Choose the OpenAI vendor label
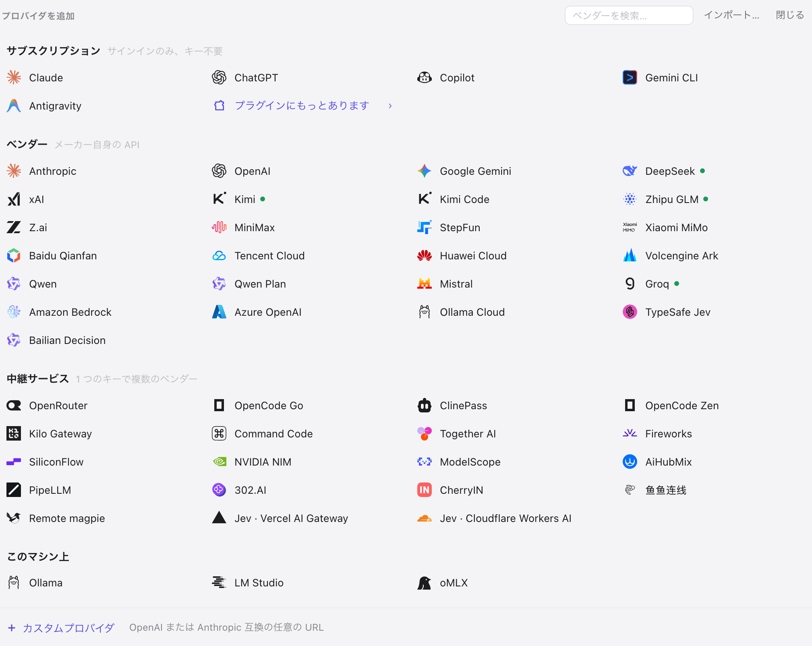Viewport: 812px width, 646px height. pyautogui.click(x=253, y=171)
